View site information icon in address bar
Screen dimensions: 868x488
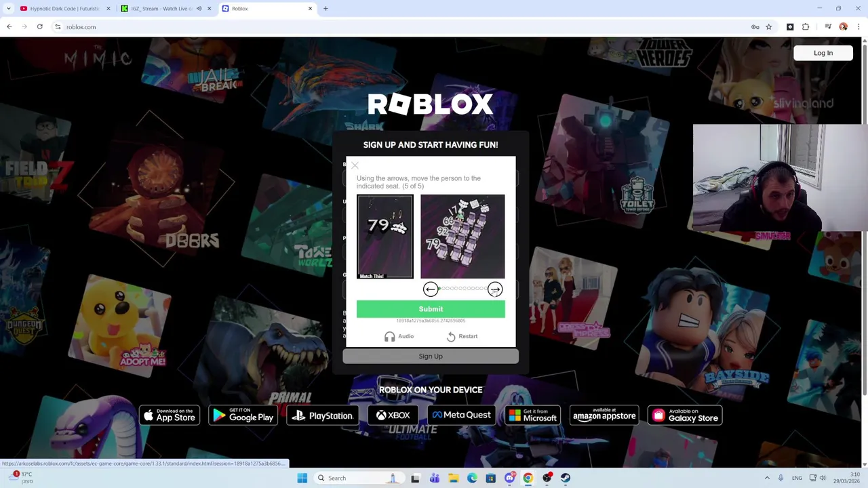[58, 27]
